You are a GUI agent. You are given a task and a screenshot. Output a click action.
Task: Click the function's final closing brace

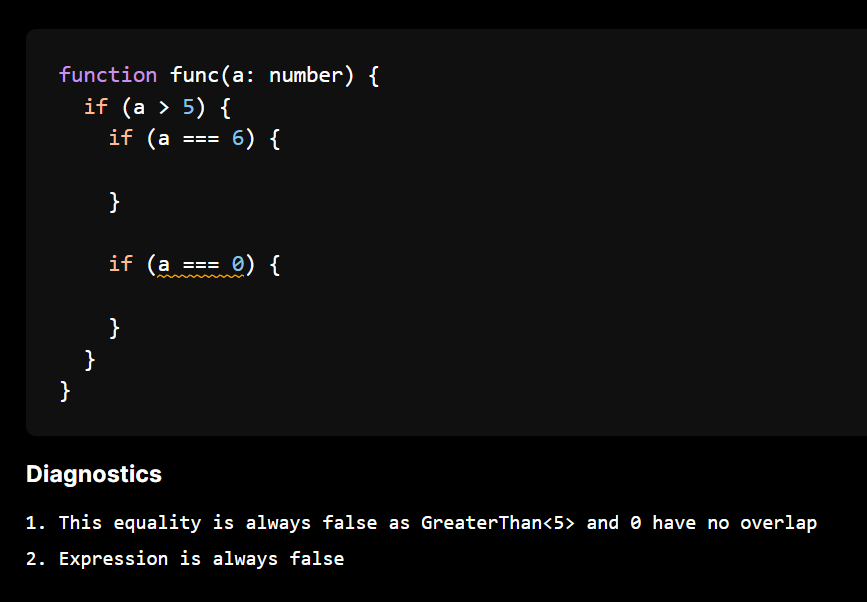pos(65,391)
